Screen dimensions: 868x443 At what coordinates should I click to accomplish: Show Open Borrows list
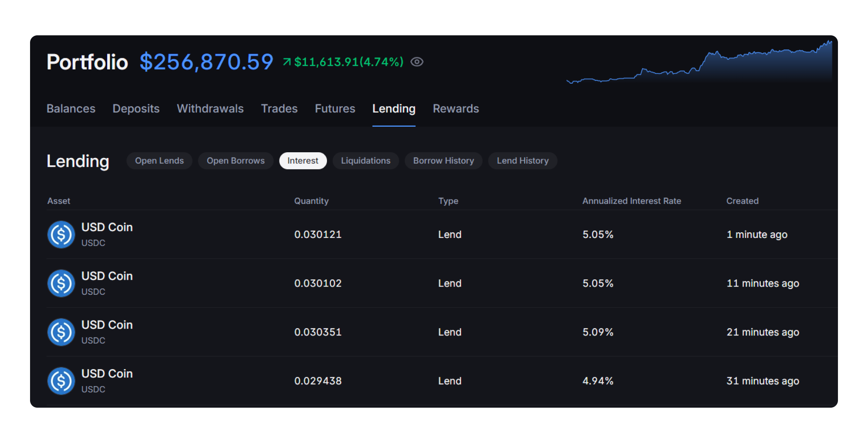(236, 161)
